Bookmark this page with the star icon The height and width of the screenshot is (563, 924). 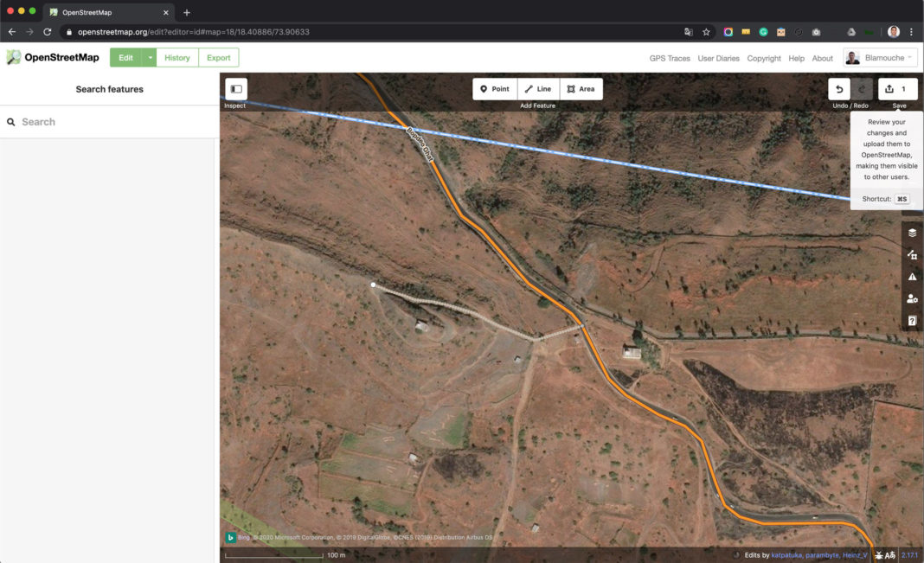[x=706, y=32]
